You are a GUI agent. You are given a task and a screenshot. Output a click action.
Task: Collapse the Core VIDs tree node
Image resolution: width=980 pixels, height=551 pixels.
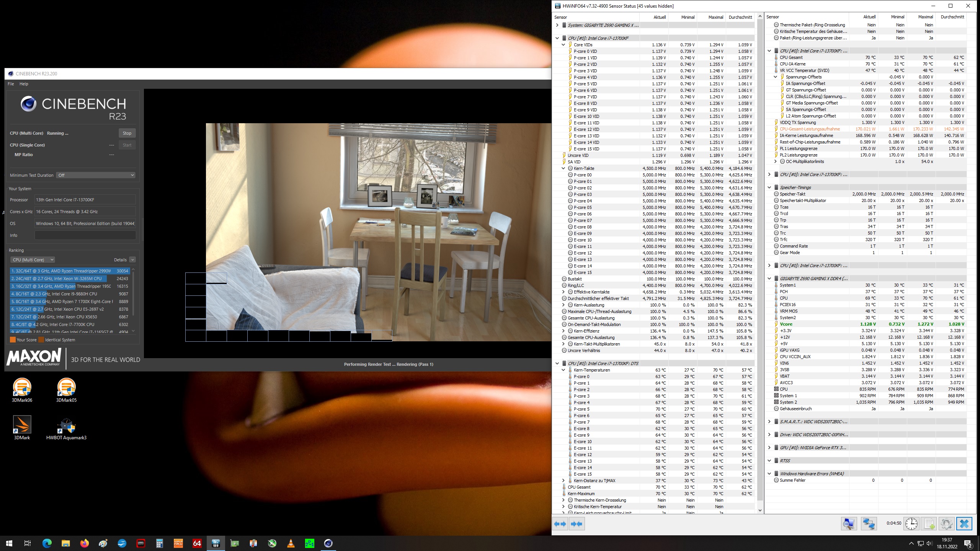tap(563, 45)
